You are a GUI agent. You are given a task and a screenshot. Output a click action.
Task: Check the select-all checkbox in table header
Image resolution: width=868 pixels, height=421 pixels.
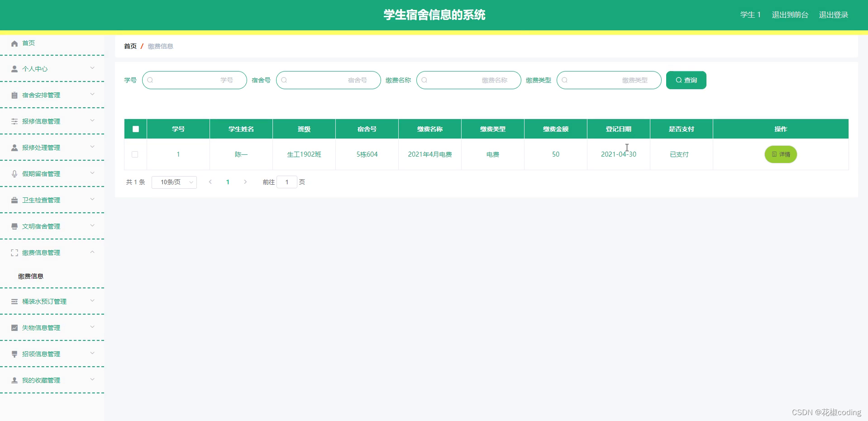[x=135, y=129]
